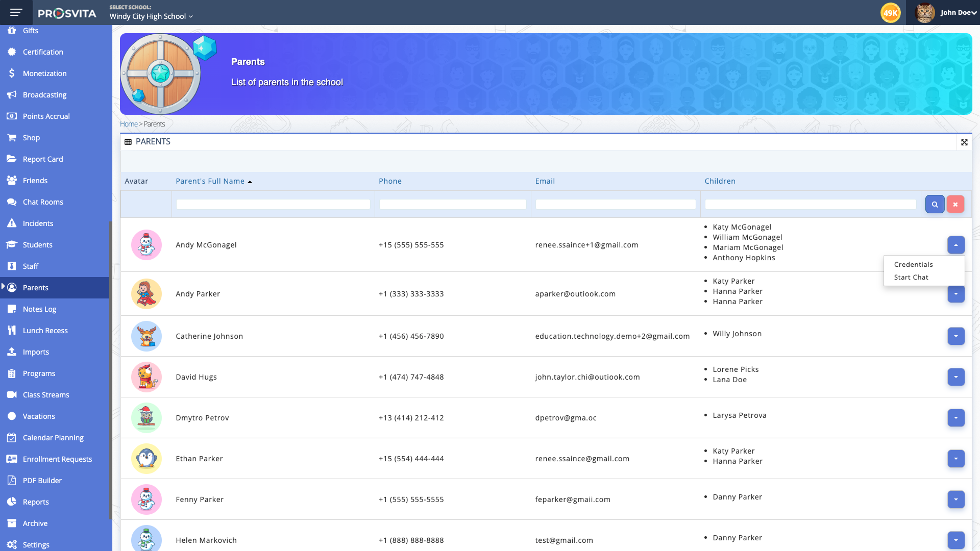Open the hamburger menu icon
The width and height of the screenshot is (980, 551).
tap(16, 12)
